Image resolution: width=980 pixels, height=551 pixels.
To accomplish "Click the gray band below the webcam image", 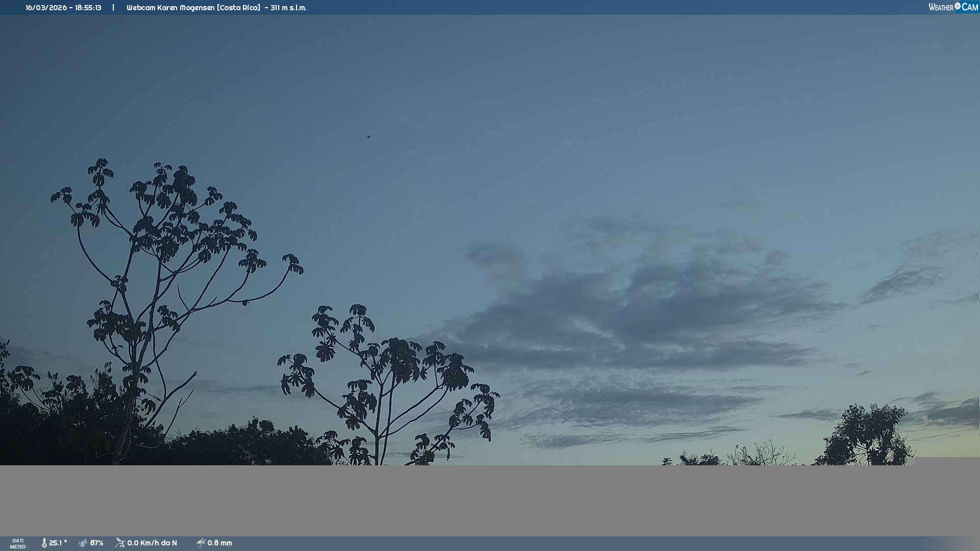I will point(490,500).
